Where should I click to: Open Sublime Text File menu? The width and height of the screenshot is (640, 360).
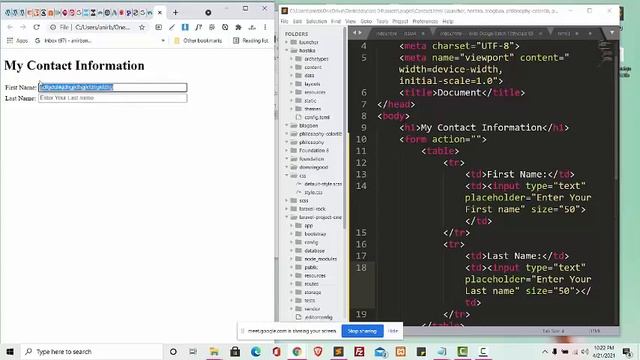(284, 21)
